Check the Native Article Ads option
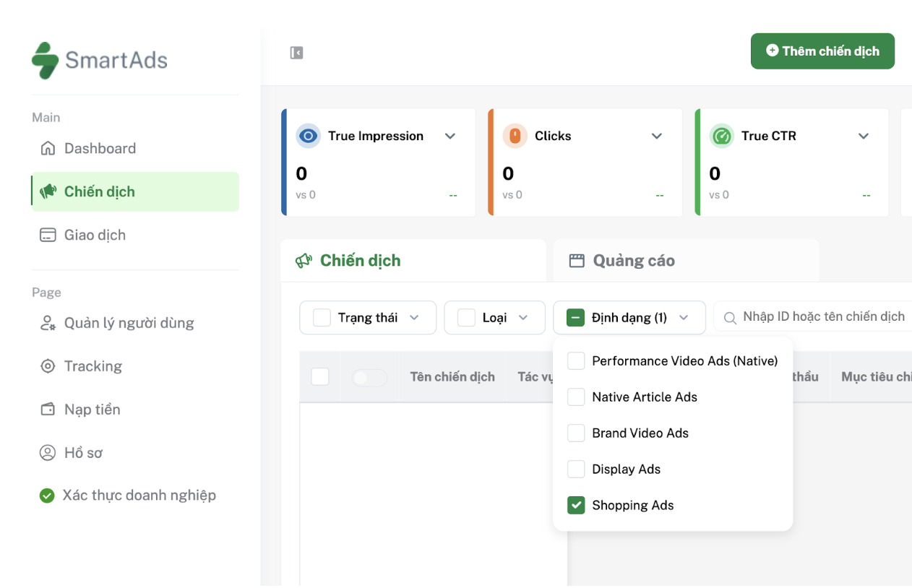Screen dimensions: 912x588 pyautogui.click(x=576, y=397)
